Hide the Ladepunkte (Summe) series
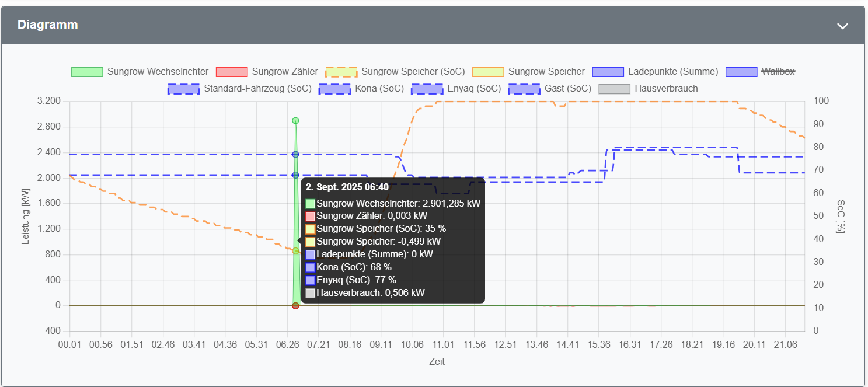This screenshot has width=868, height=387. (672, 72)
